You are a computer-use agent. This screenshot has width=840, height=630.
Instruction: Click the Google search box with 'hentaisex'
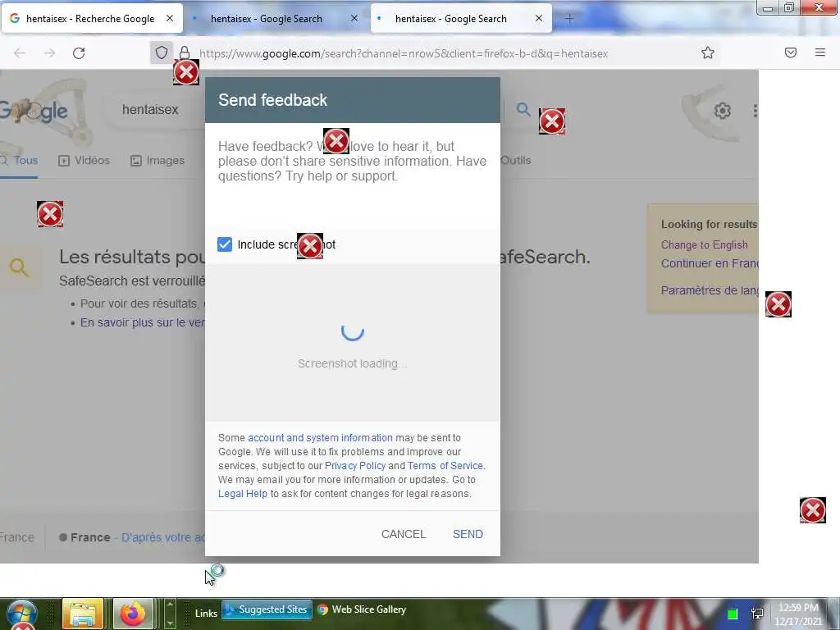[x=155, y=110]
